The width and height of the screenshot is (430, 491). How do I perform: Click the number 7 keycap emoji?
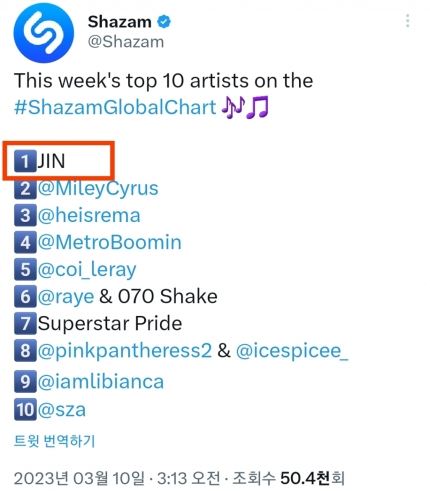[25, 323]
